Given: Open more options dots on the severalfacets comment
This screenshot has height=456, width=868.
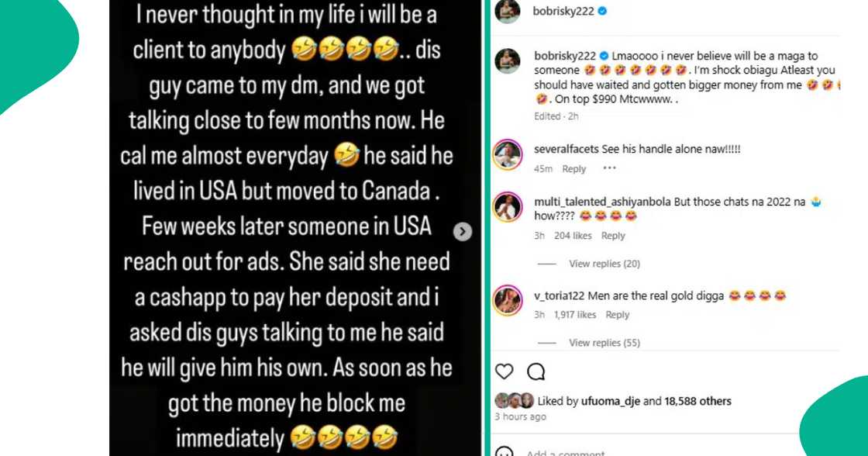Looking at the screenshot, I should [609, 168].
